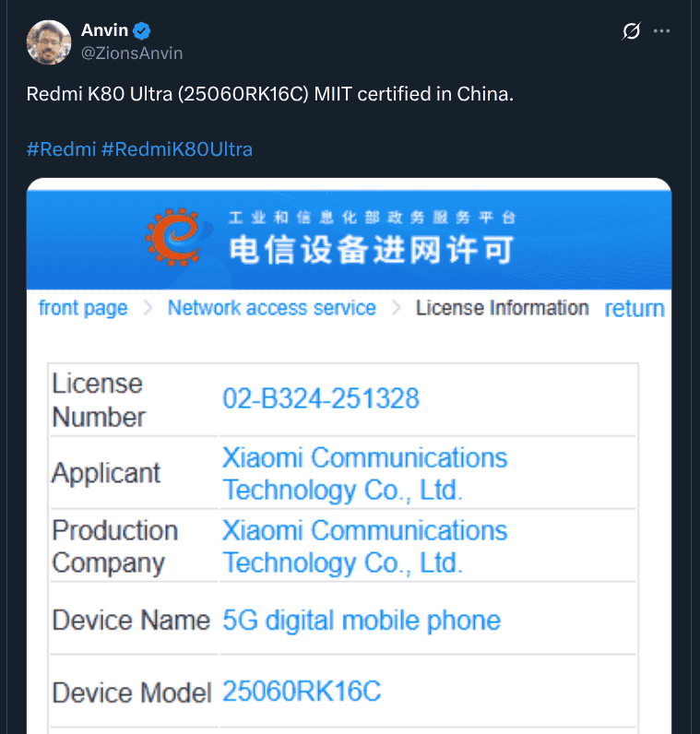Click 5G digital mobile phone text
The image size is (700, 734).
362,621
